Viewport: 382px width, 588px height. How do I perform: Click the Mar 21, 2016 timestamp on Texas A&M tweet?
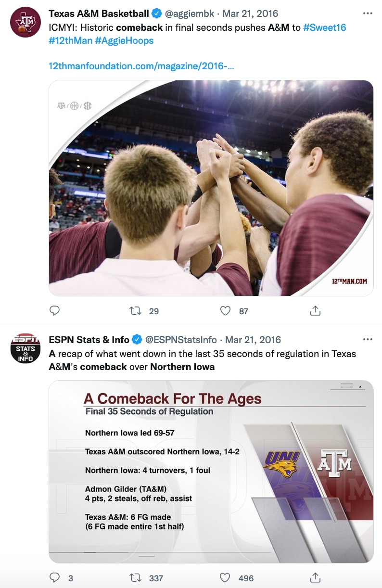click(250, 13)
